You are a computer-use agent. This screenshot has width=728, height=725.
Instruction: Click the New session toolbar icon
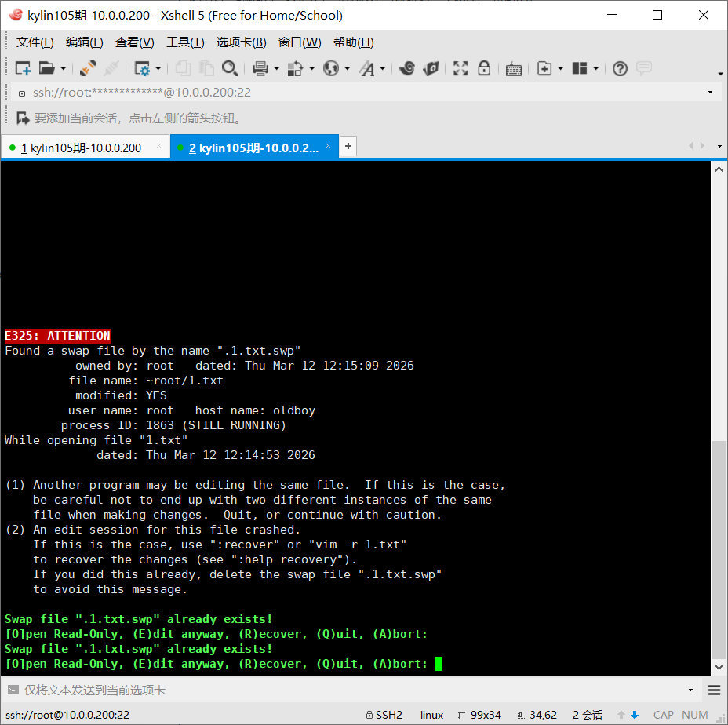pyautogui.click(x=23, y=69)
